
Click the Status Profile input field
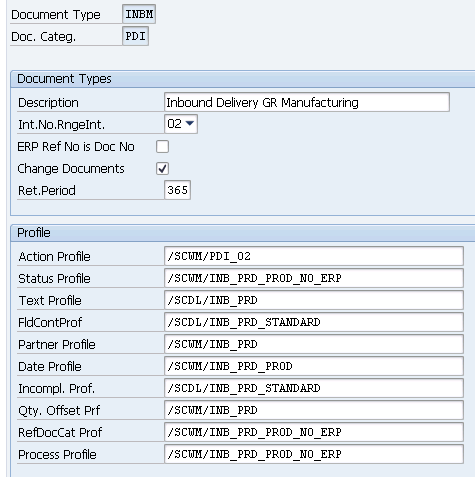(314, 278)
